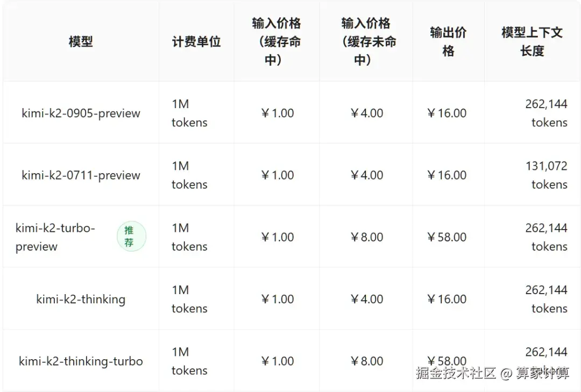The width and height of the screenshot is (581, 392).
Task: Click ¥16.00 output price for kimi-k2-0905-preview
Action: coord(447,113)
